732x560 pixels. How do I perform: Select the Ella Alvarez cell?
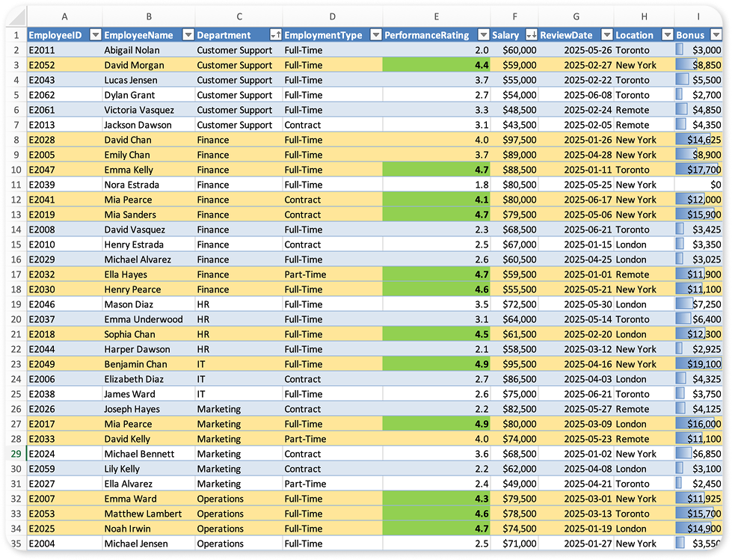pyautogui.click(x=149, y=484)
